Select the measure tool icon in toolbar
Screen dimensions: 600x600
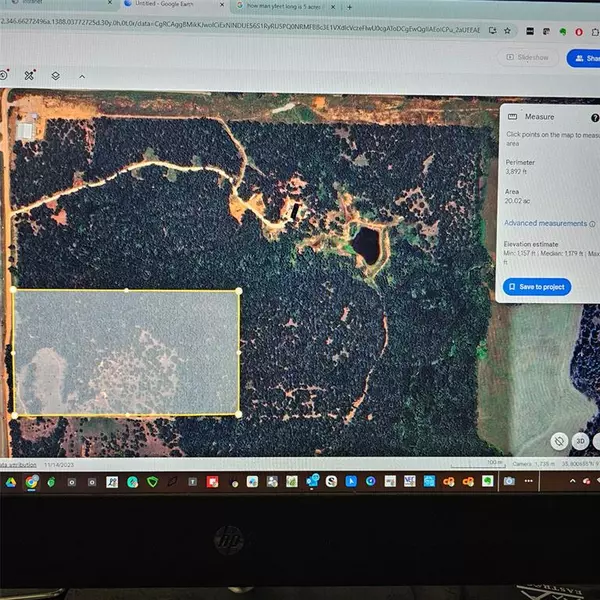tap(29, 75)
